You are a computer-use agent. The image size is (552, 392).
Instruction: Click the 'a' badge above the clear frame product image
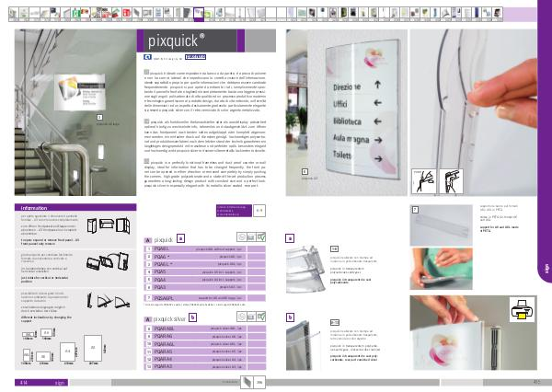(290, 238)
